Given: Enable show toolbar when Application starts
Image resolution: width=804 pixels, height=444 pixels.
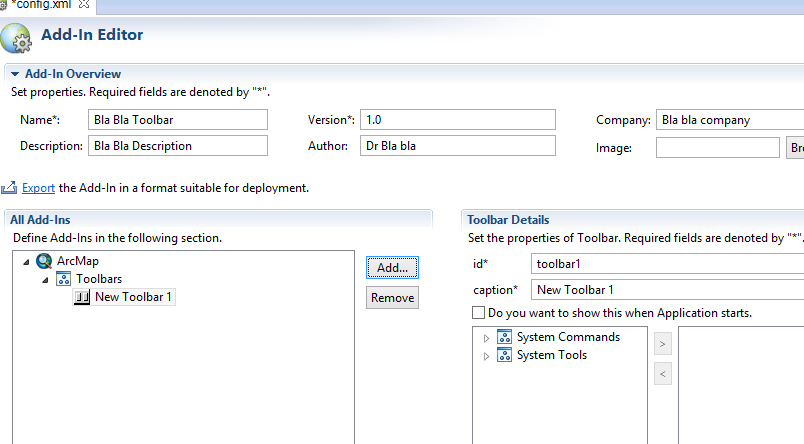Looking at the screenshot, I should click(478, 312).
